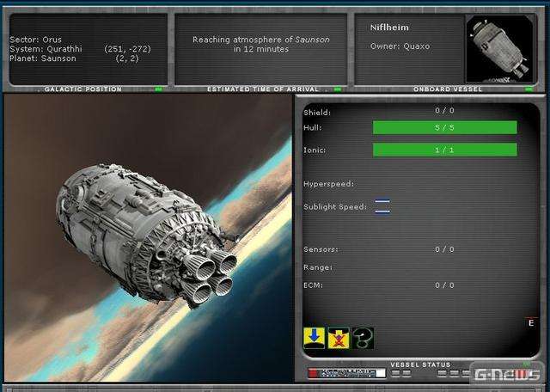550x392 pixels.
Task: Click the GALACTIC POSITION panel caption
Action: [83, 89]
